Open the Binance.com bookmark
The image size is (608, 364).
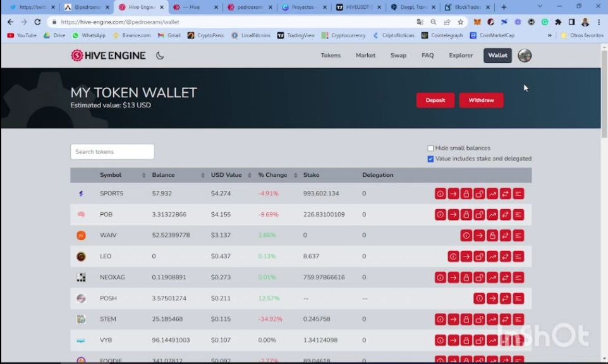pyautogui.click(x=131, y=35)
